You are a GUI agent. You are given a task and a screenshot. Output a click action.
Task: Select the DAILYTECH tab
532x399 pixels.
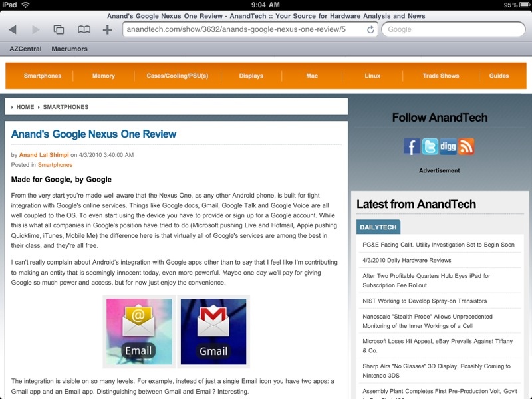point(378,227)
